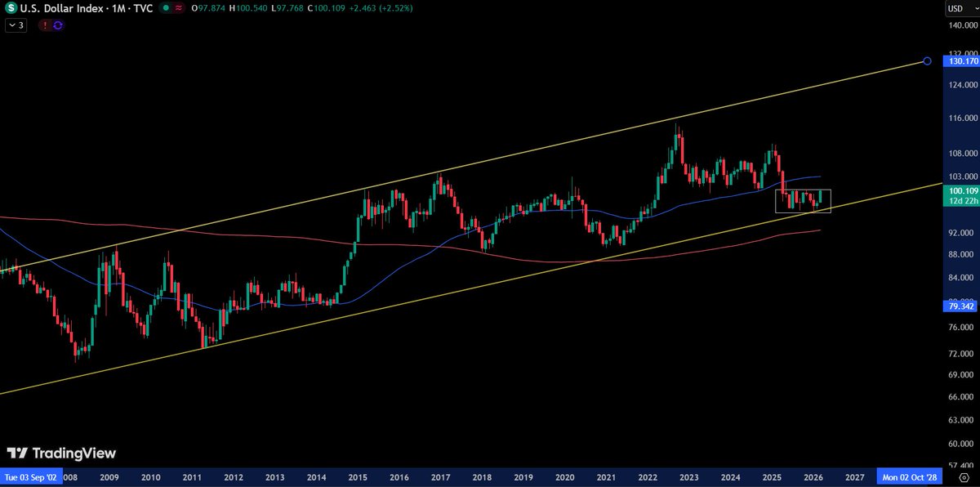The height and width of the screenshot is (487, 980).
Task: Click the 72.000 price scale value
Action: [x=961, y=355]
